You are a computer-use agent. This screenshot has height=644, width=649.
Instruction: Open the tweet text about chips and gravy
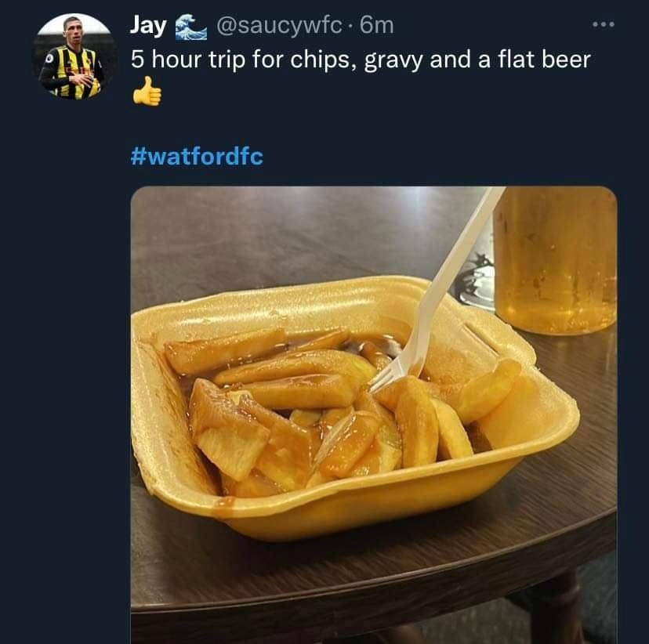[x=361, y=60]
